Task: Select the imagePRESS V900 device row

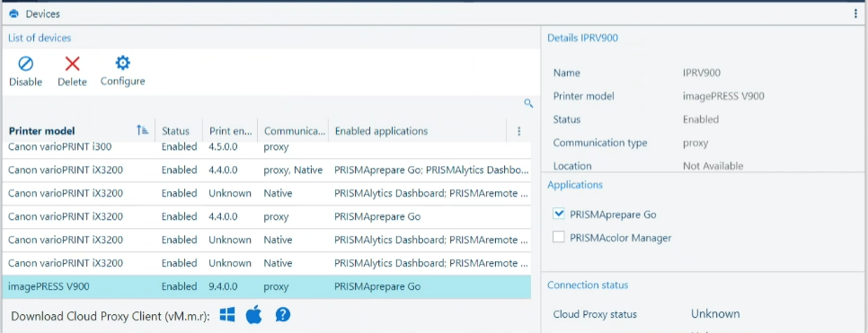Action: point(266,286)
